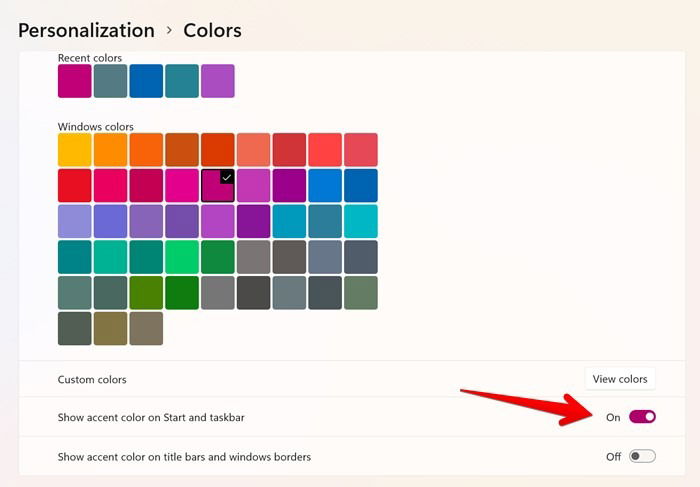
Task: Choose the dark blue Recent colors swatch
Action: click(146, 81)
